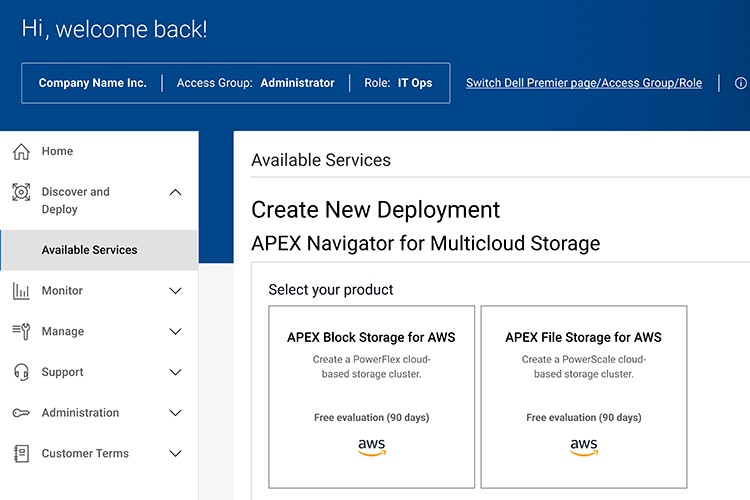
Task: Expand the Customer Terms section chevron
Action: tap(176, 454)
